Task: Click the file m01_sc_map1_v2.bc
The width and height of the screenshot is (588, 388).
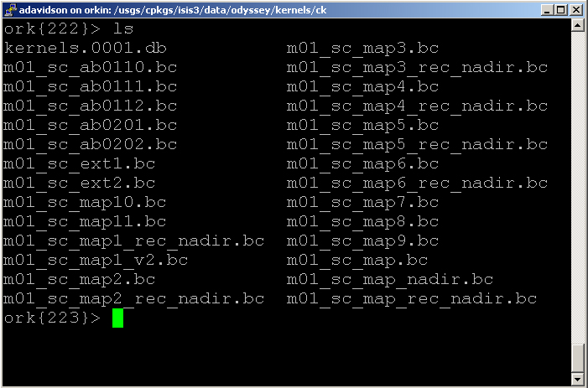Action: pyautogui.click(x=96, y=260)
